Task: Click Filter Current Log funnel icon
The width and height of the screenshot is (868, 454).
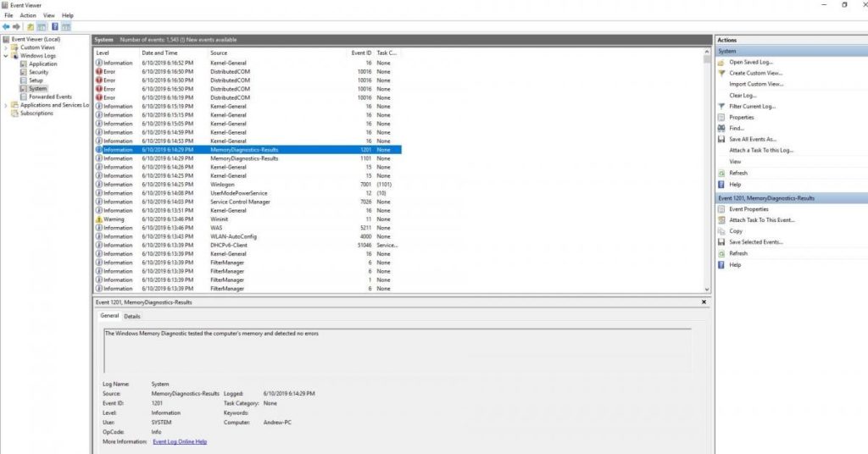Action: click(721, 107)
